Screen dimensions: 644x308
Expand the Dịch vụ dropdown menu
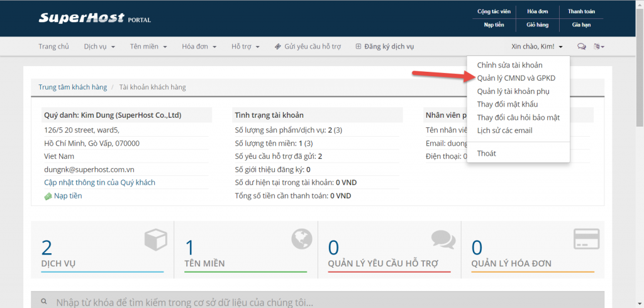[x=100, y=47]
